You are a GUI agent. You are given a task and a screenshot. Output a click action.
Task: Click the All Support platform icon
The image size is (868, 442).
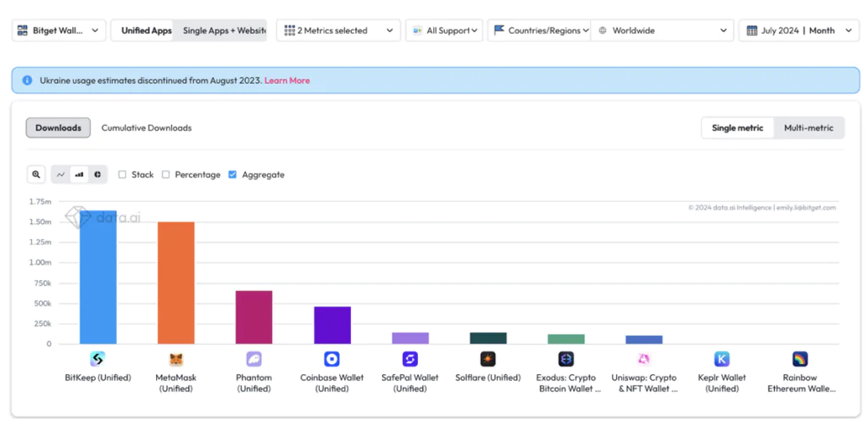[417, 31]
